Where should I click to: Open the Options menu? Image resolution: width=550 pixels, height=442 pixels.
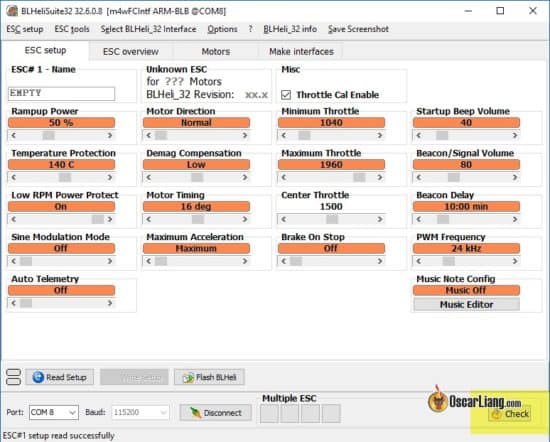[x=222, y=29]
